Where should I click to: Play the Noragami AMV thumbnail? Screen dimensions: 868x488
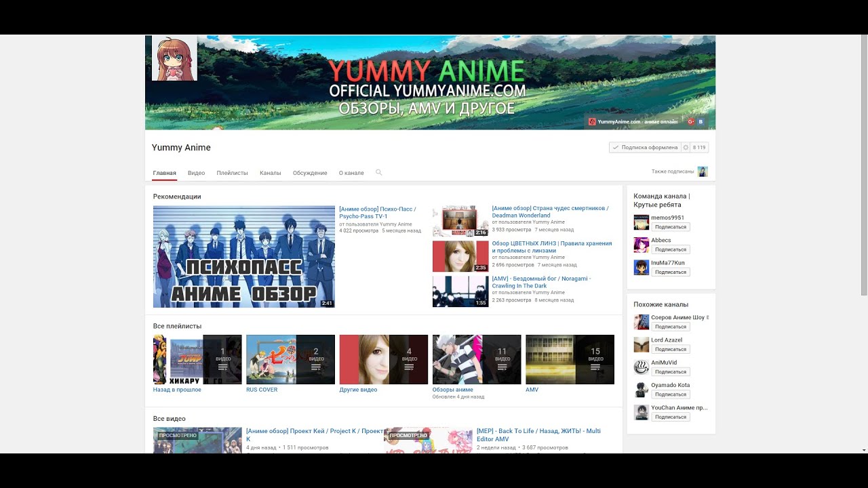point(460,291)
